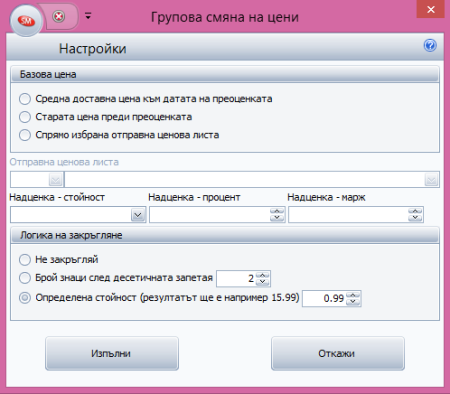The width and height of the screenshot is (450, 394).
Task: Open the short 'Отправна ценова листа' code dropdown
Action: tap(56, 180)
